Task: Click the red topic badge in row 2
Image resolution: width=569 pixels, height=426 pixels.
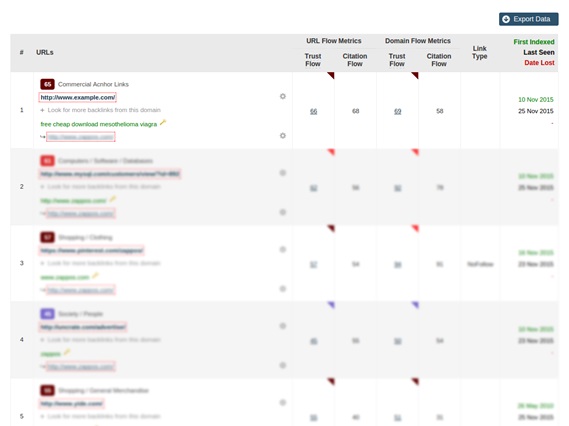Action: click(47, 161)
